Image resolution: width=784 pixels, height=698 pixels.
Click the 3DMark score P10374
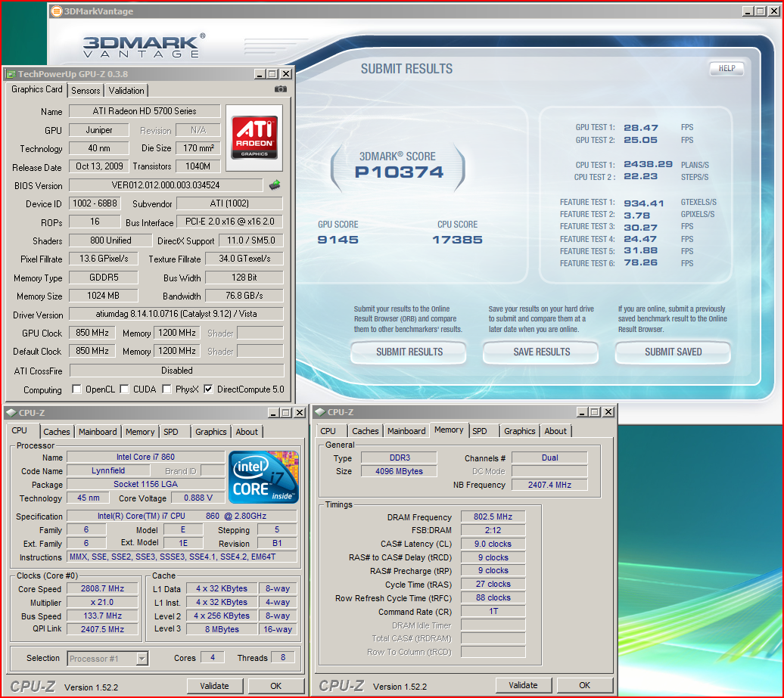pyautogui.click(x=399, y=172)
